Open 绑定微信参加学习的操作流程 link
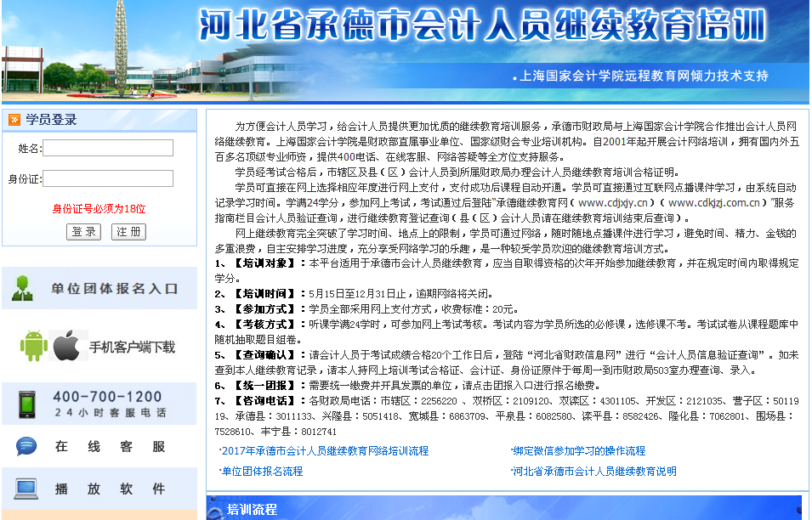Image resolution: width=812 pixels, height=520 pixels. coord(579,450)
